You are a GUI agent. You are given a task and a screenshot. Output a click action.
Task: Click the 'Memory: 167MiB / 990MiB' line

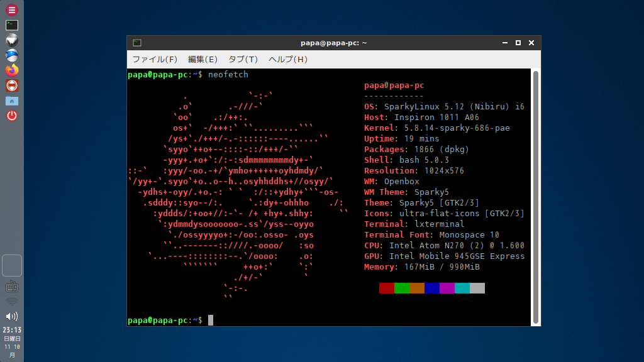click(422, 266)
